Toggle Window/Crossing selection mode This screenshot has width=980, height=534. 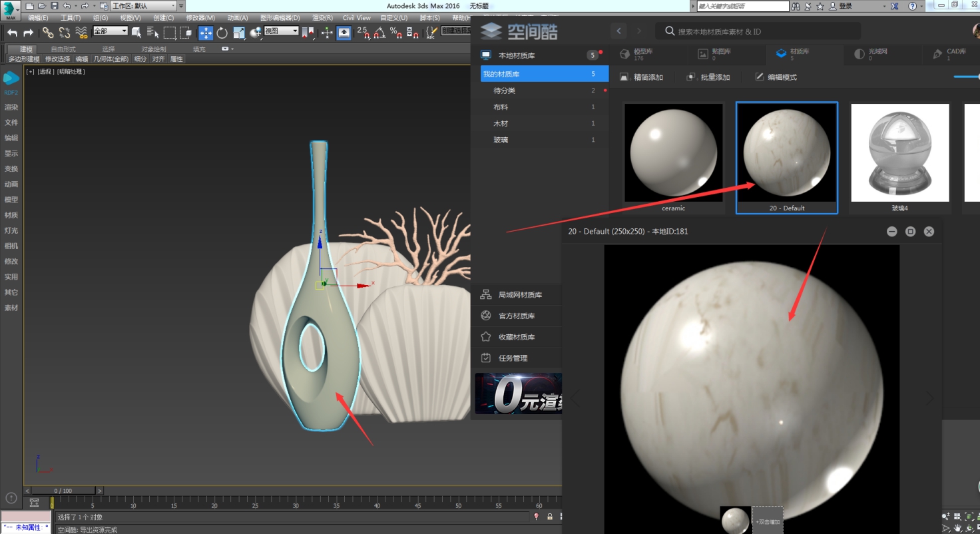pos(186,32)
